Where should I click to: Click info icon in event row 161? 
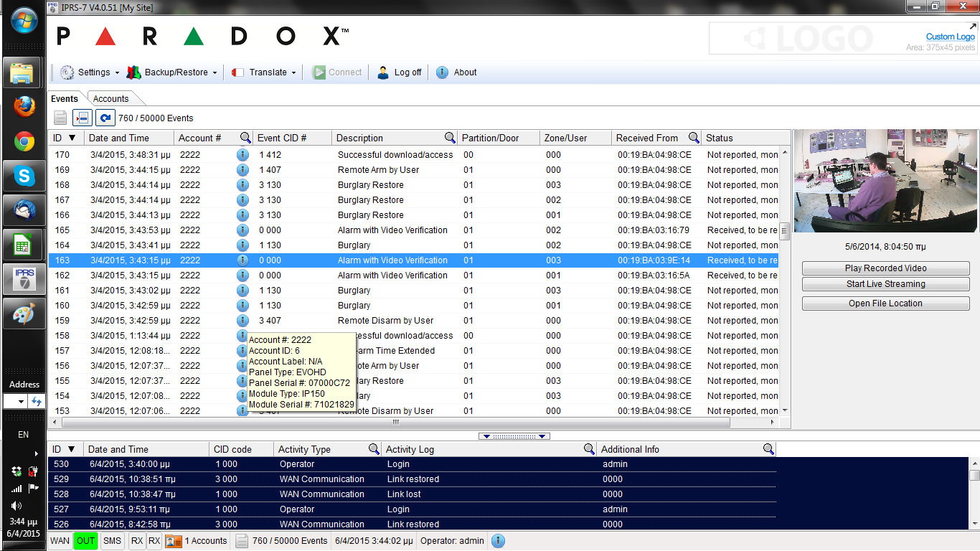(242, 290)
